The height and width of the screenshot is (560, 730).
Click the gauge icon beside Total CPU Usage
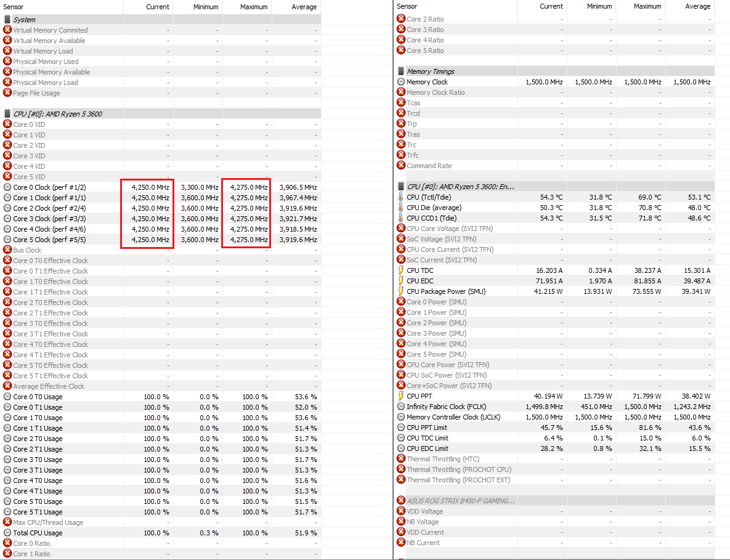click(x=7, y=533)
